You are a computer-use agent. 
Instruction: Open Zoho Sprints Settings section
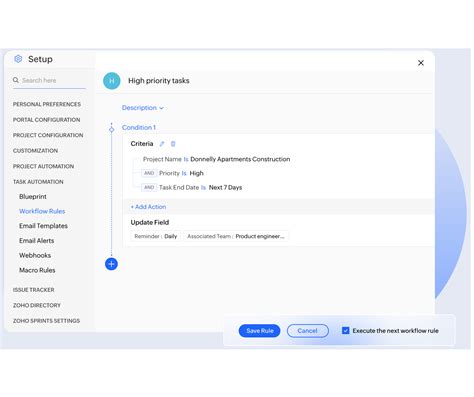(46, 321)
